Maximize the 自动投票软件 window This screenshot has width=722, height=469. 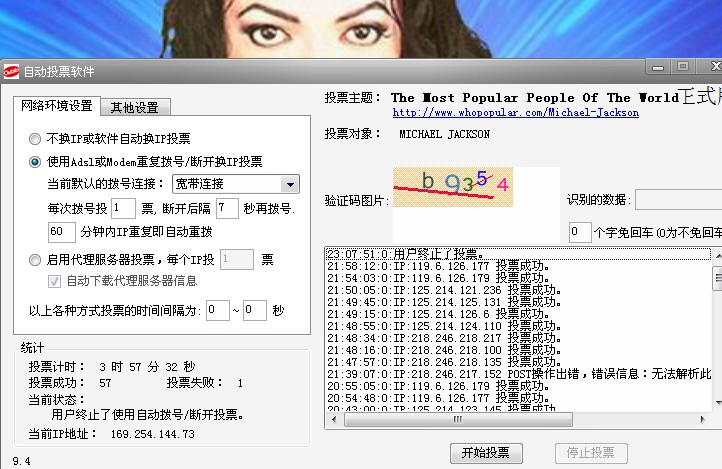pos(684,67)
